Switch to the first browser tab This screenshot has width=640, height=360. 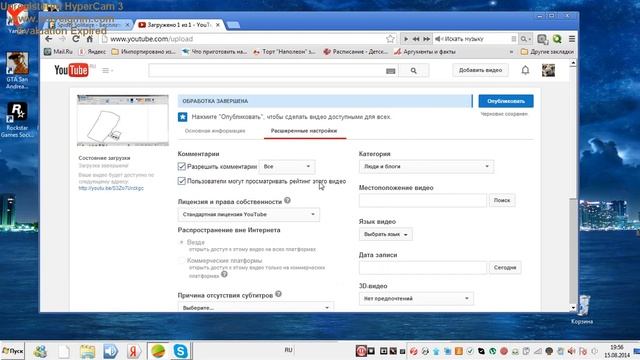point(88,25)
